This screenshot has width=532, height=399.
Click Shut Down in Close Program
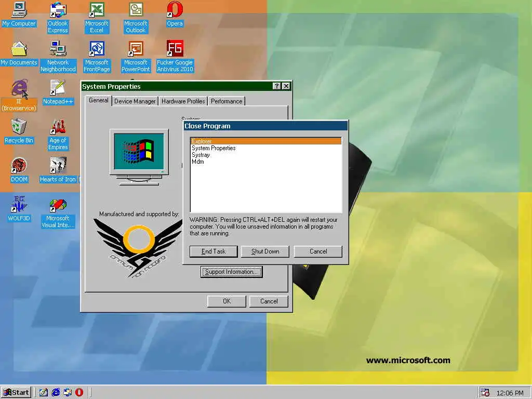click(265, 251)
